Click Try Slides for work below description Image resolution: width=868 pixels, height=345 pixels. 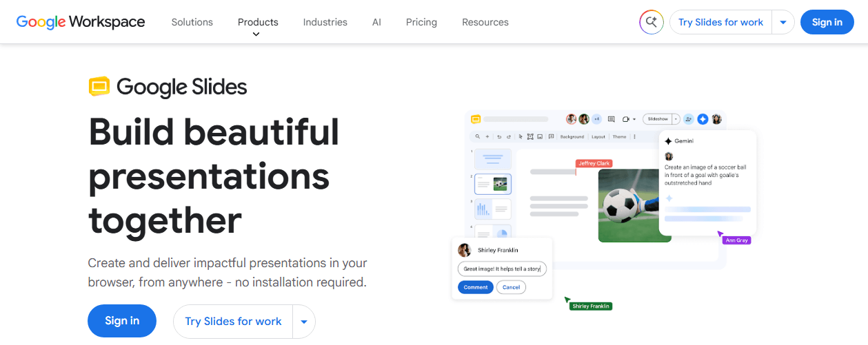click(x=233, y=322)
